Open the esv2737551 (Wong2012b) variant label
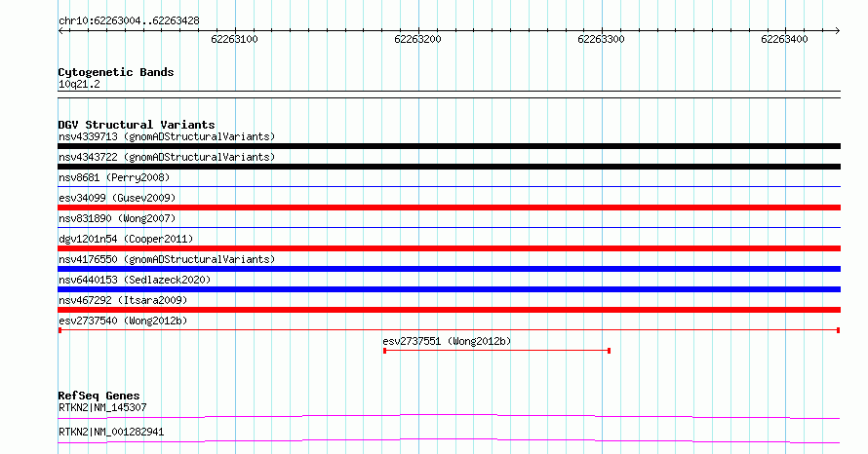This screenshot has width=868, height=454. pyautogui.click(x=447, y=341)
